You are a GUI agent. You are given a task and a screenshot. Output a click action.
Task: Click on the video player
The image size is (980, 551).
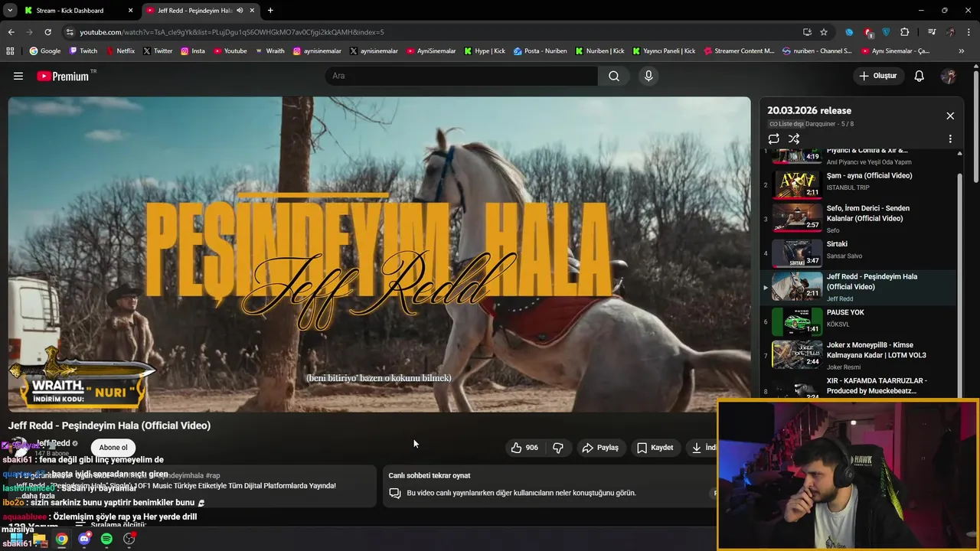(380, 254)
